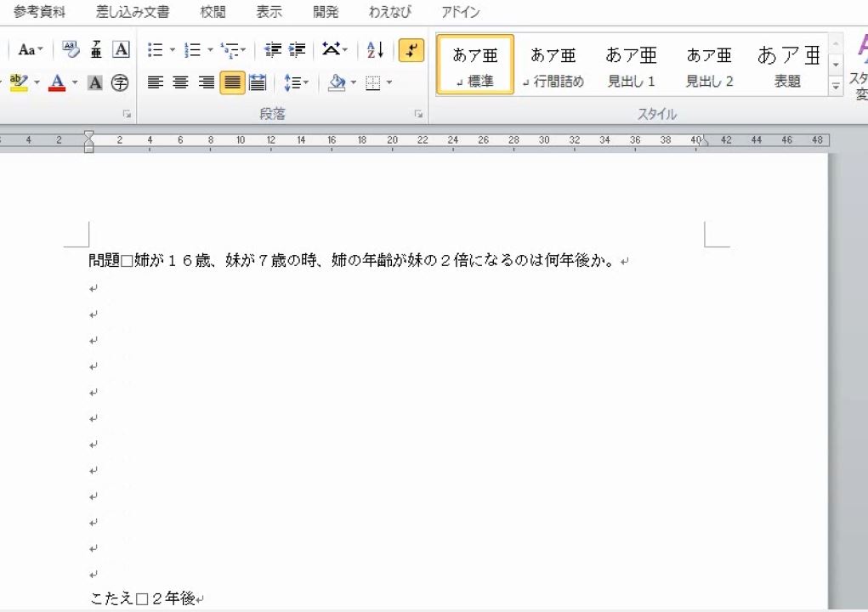Screen dimensions: 868x612
Task: Apply the 見出し 1 style
Action: coord(631,63)
